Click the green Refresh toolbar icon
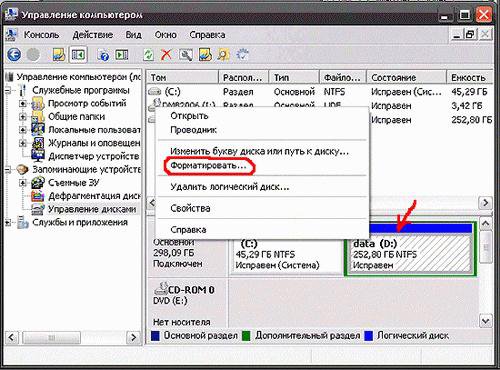Image resolution: width=500 pixels, height=370 pixels. (148, 55)
